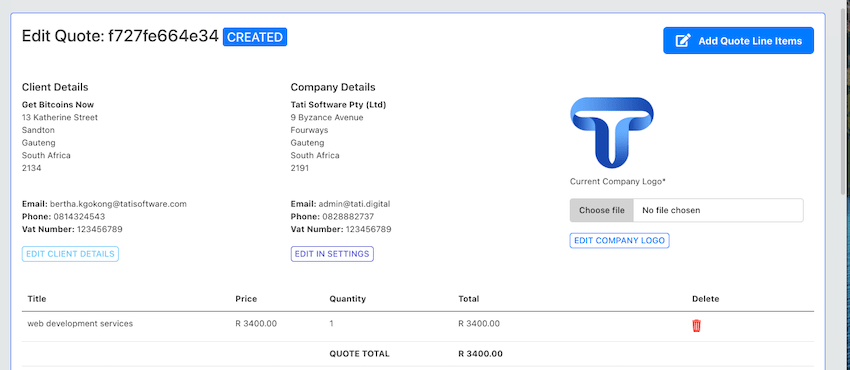Click the 'No file chosen' file field
This screenshot has width=850, height=370.
pos(718,210)
